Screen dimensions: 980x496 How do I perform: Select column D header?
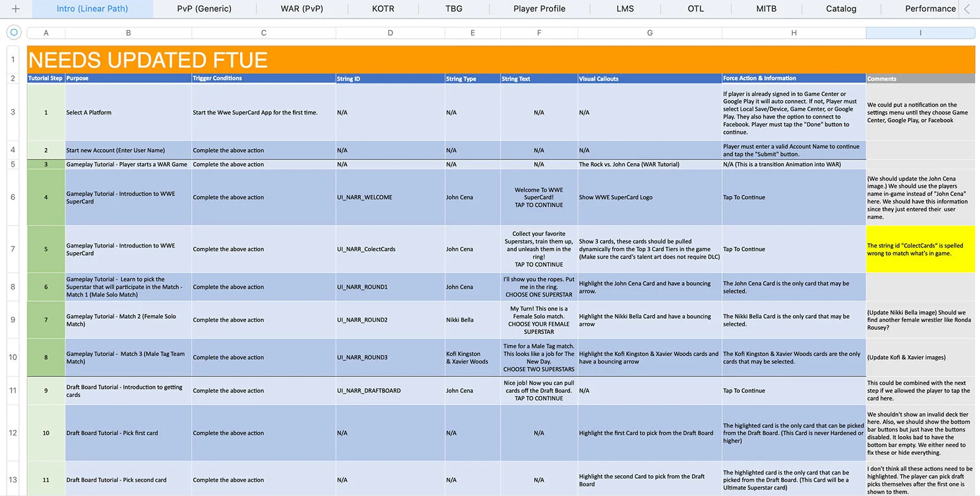pos(390,33)
